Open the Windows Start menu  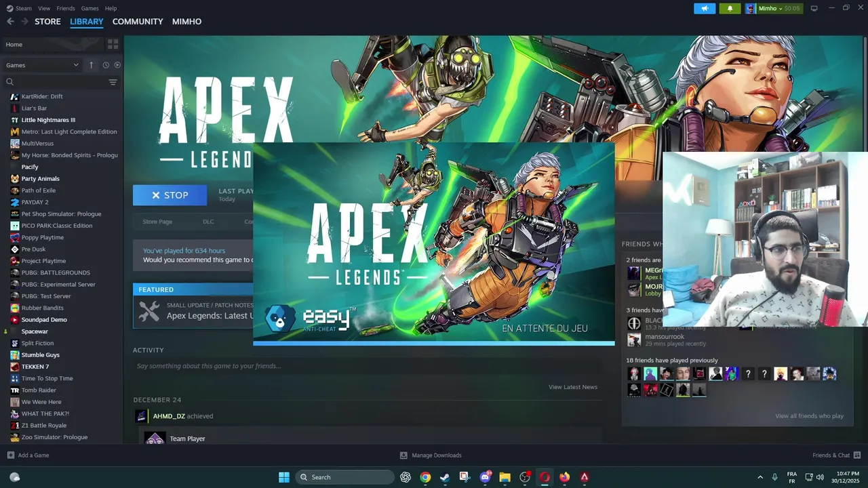[x=284, y=477]
